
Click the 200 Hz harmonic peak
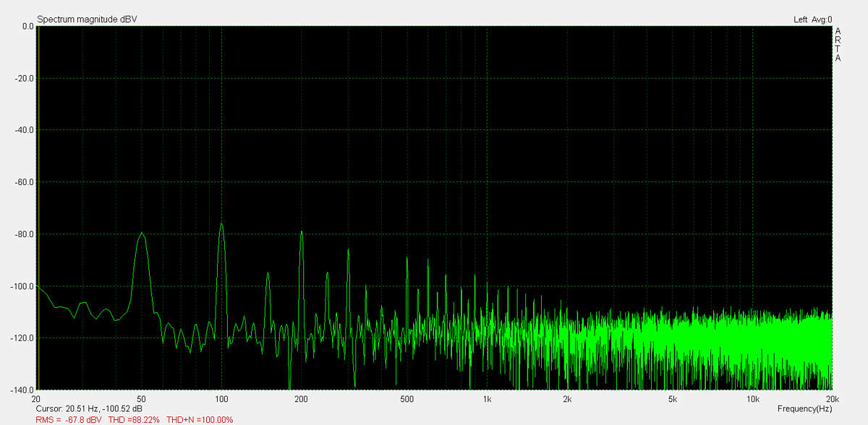(302, 232)
